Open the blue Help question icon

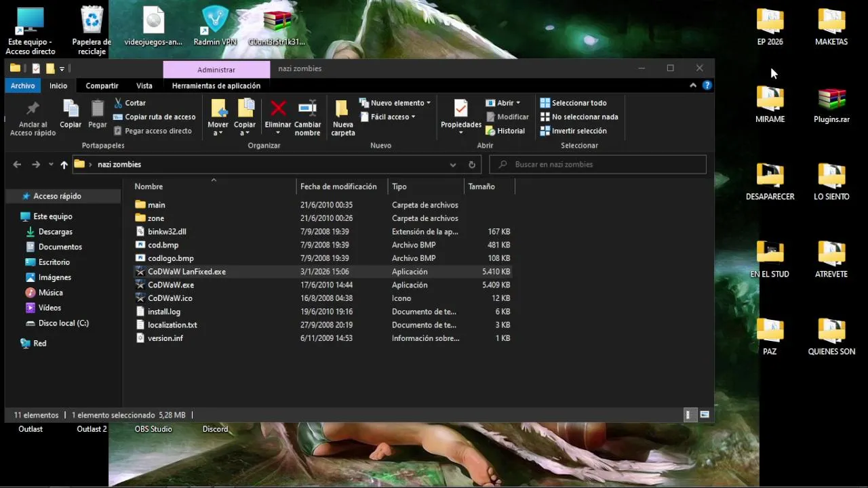707,85
